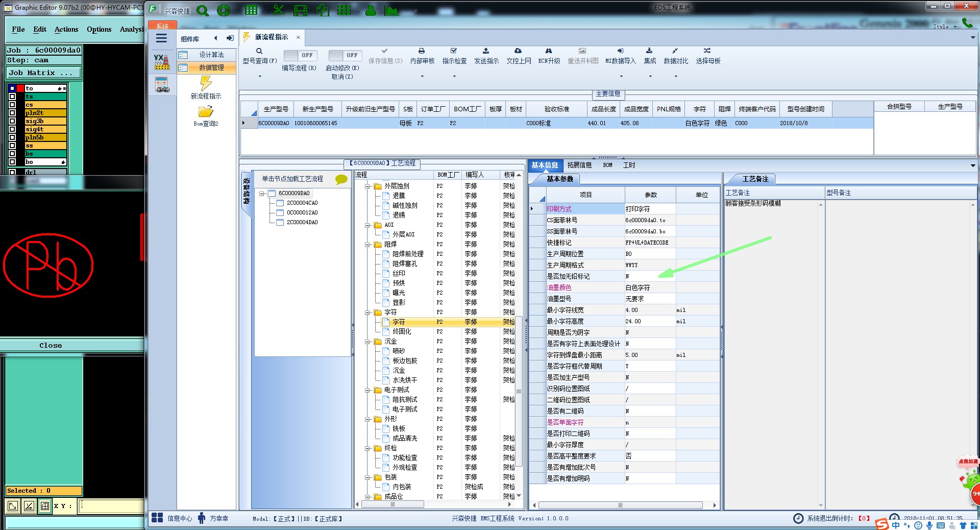Switch to BOM tab
Viewport: 980px width, 530px height.
[x=607, y=165]
